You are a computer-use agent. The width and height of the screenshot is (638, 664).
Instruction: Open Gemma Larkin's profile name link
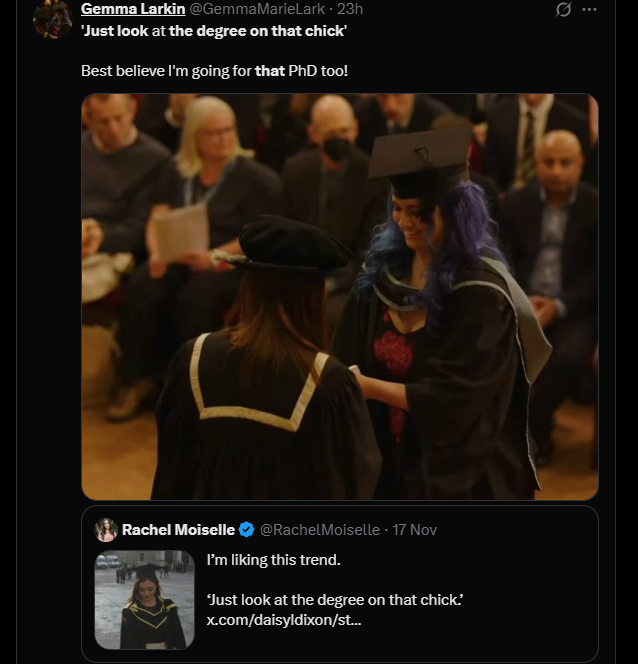[x=133, y=9]
